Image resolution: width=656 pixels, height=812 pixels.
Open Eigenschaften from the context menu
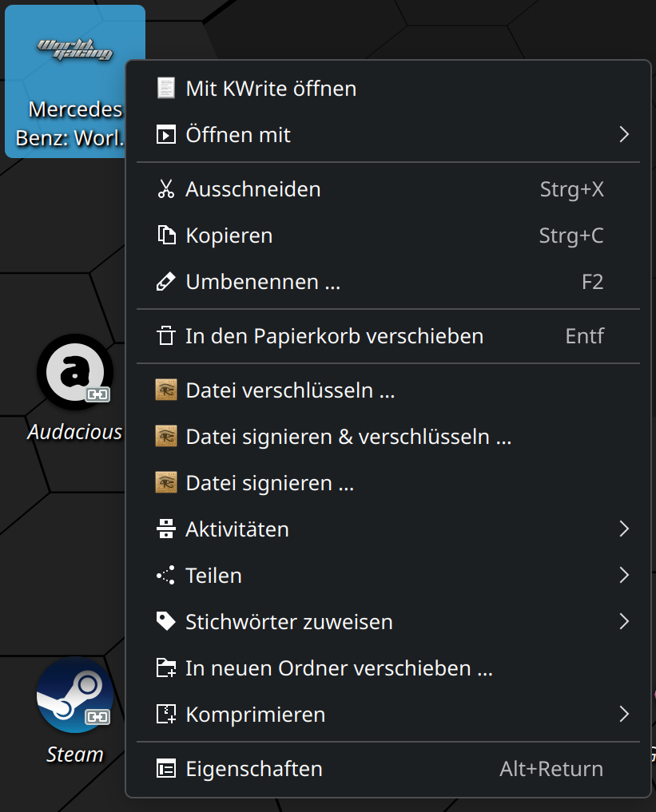pos(388,769)
